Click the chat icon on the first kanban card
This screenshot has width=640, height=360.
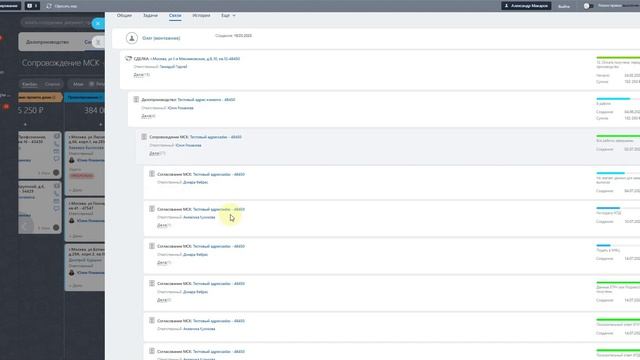(56, 159)
